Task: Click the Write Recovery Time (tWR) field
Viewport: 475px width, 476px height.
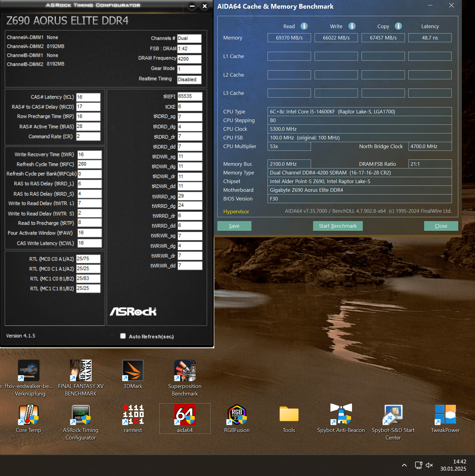Action: (x=89, y=155)
